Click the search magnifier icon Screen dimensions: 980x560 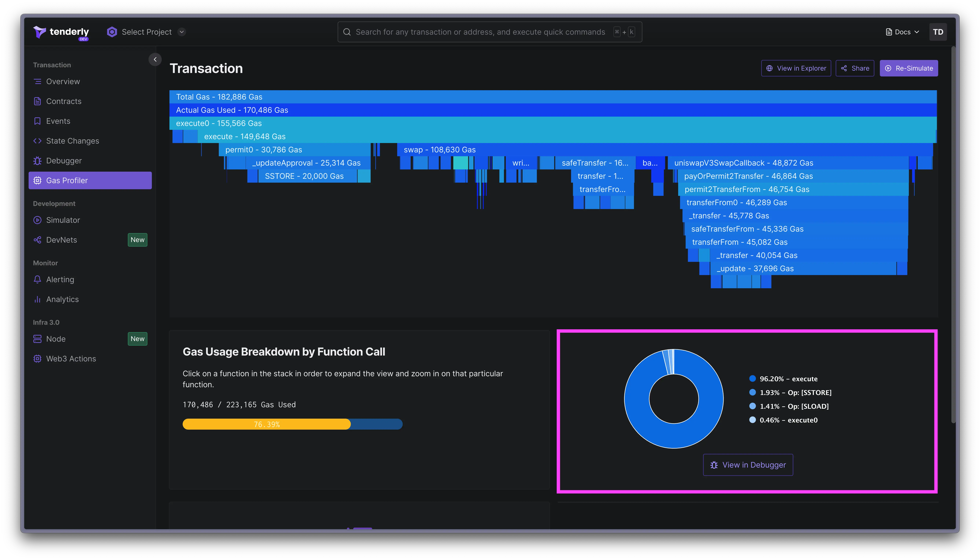pyautogui.click(x=347, y=32)
